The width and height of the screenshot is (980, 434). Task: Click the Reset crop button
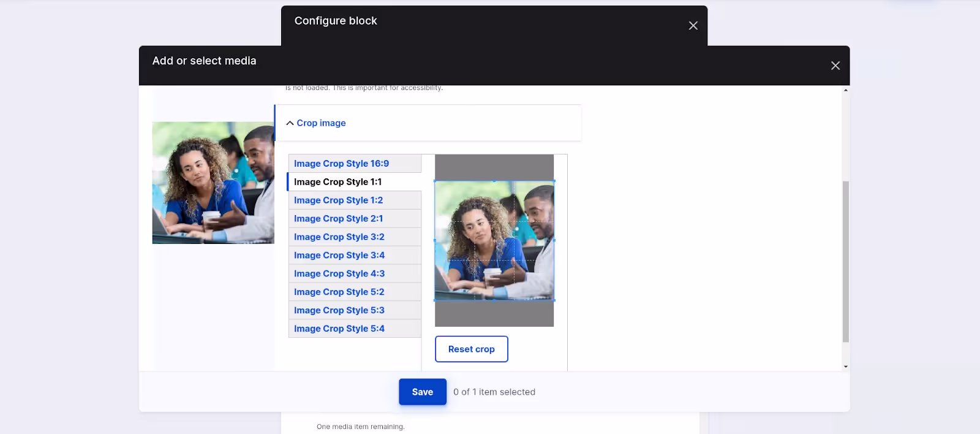click(472, 349)
